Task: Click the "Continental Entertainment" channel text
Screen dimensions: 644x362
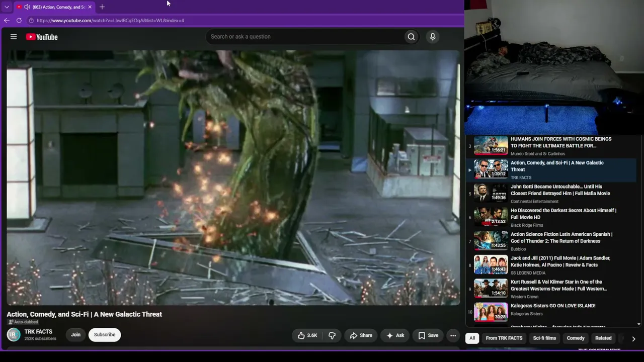Action: click(x=534, y=202)
